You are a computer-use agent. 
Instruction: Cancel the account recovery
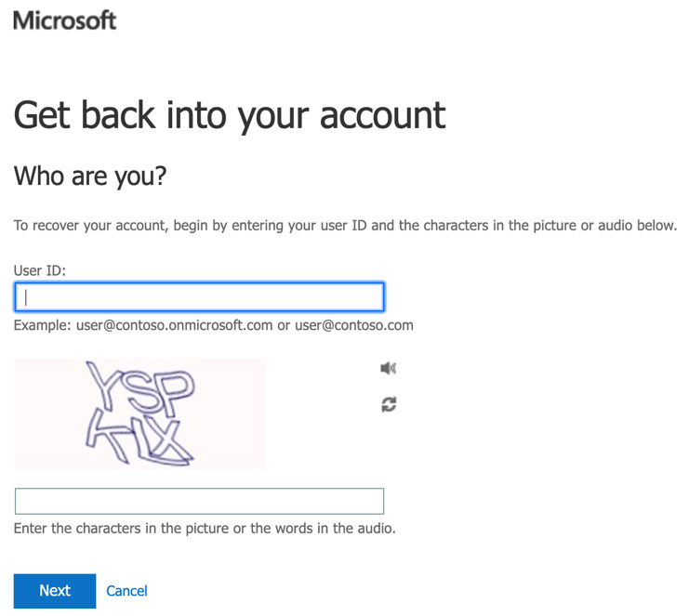click(x=126, y=591)
